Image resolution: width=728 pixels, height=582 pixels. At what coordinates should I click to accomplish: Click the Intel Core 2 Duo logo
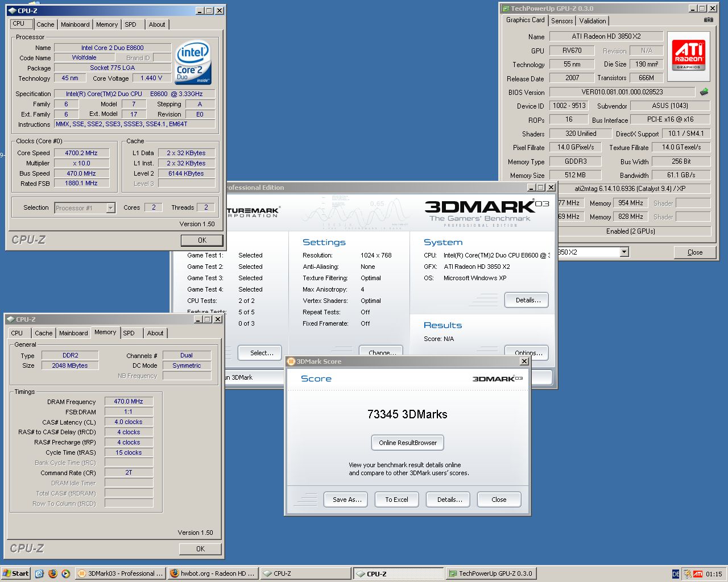tap(193, 61)
